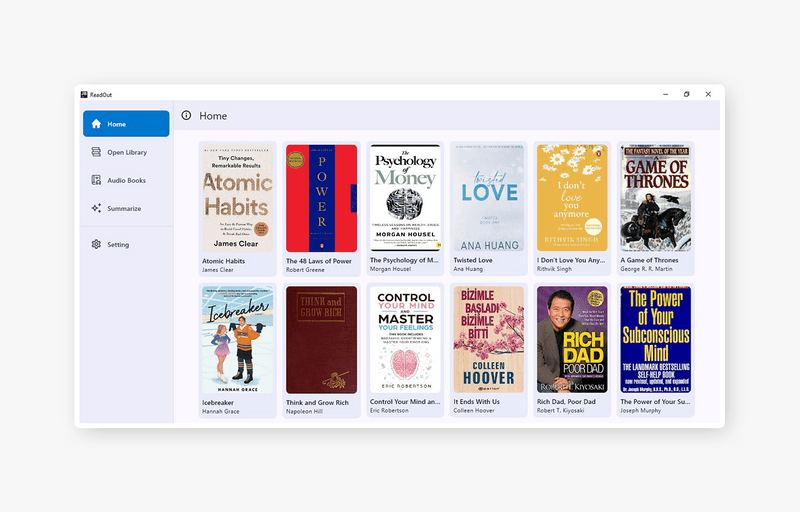Select It Ends With Us cover
This screenshot has height=512, width=800.
pos(489,339)
